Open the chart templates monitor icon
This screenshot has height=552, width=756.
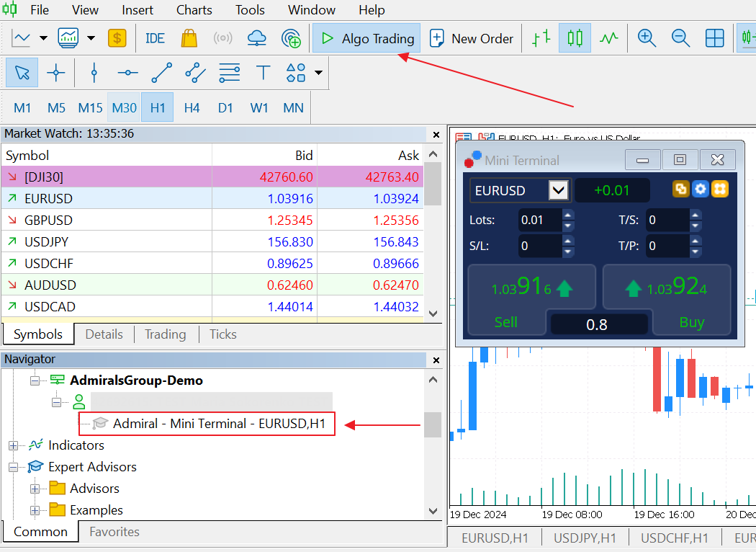click(x=68, y=38)
